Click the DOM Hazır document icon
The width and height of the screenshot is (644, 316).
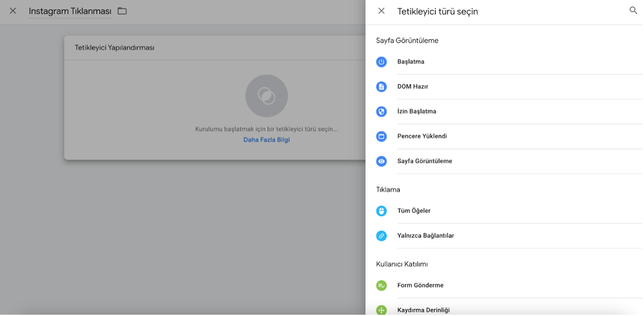pyautogui.click(x=381, y=87)
